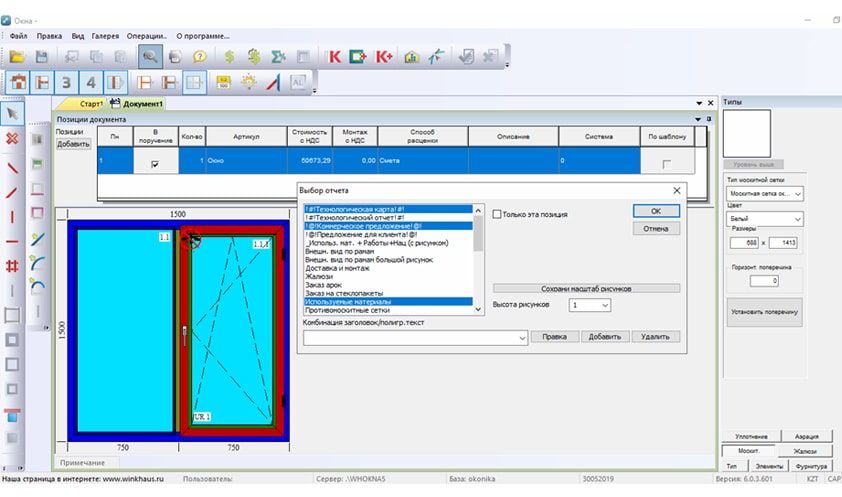The height and width of the screenshot is (497, 842).
Task: Click the OK button in report dialog
Action: [655, 211]
